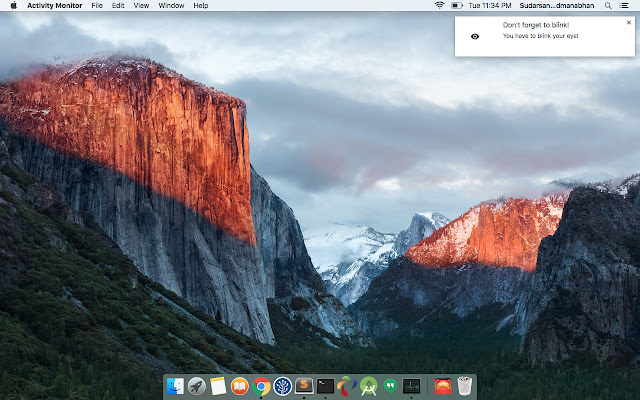Screen dimensions: 640x400
Task: Open the Edit menu
Action: pyautogui.click(x=118, y=5)
